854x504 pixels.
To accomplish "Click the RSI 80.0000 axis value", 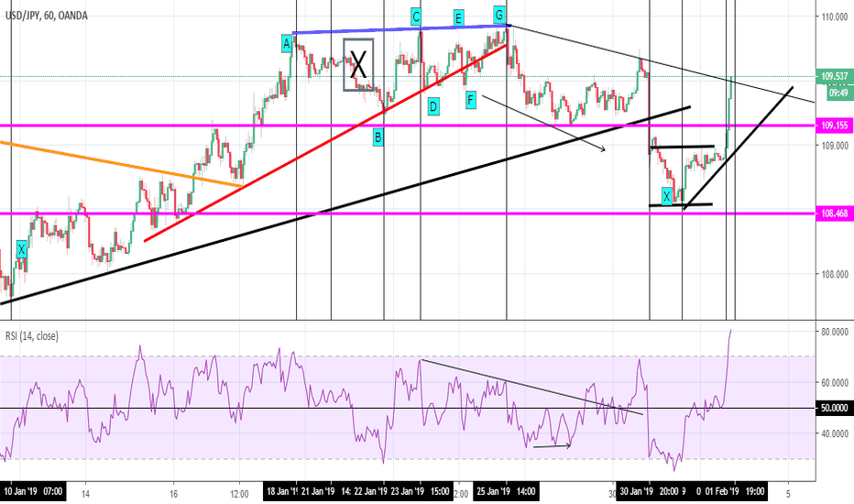I will pyautogui.click(x=835, y=332).
